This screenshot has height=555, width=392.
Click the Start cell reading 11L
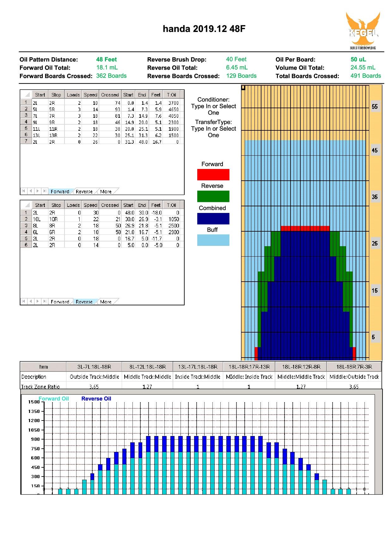point(40,129)
